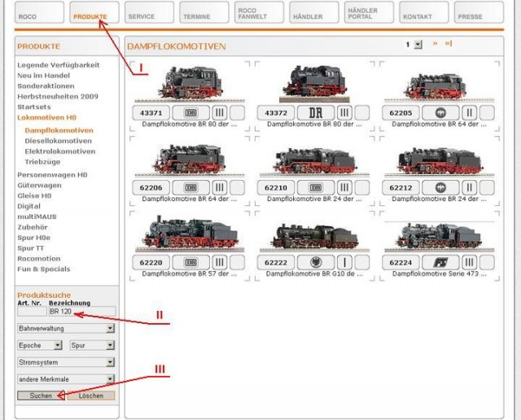
Task: Open locomotive 43371 thumbnail image
Action: point(190,83)
